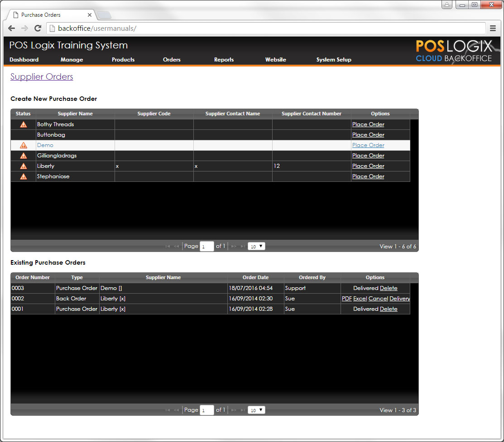
Task: Sort existing orders by Order Date
Action: point(255,277)
